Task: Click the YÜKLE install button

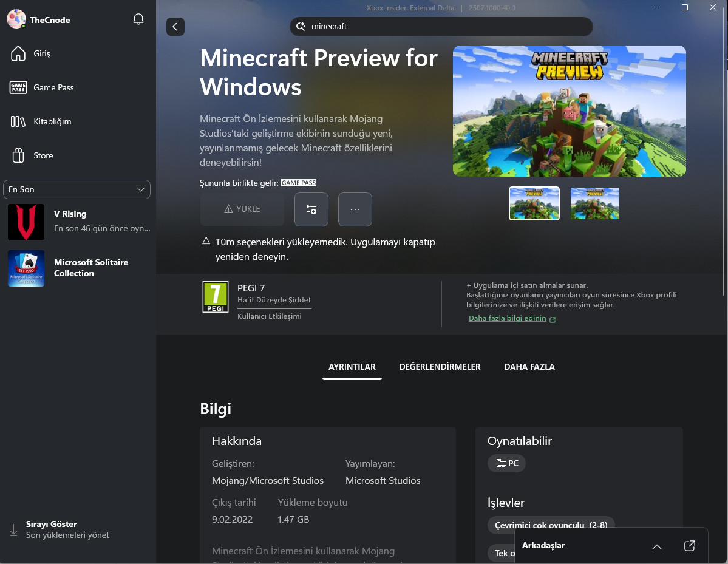Action: point(242,209)
